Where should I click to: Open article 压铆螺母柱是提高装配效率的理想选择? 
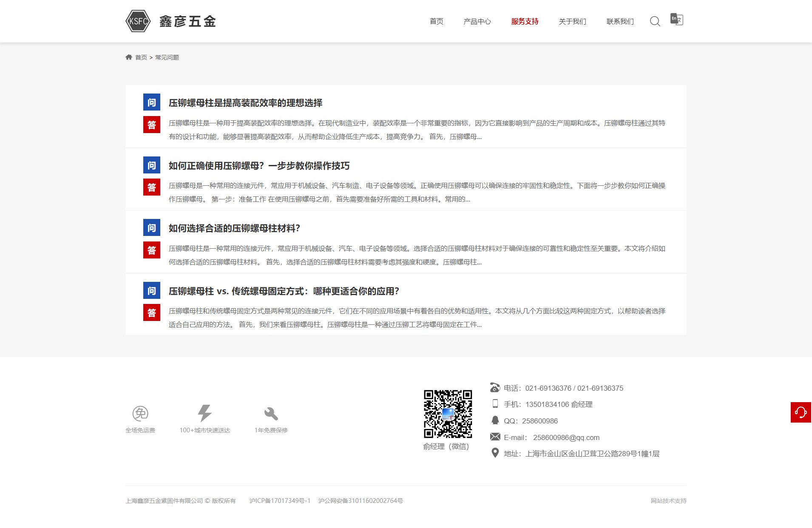(245, 103)
